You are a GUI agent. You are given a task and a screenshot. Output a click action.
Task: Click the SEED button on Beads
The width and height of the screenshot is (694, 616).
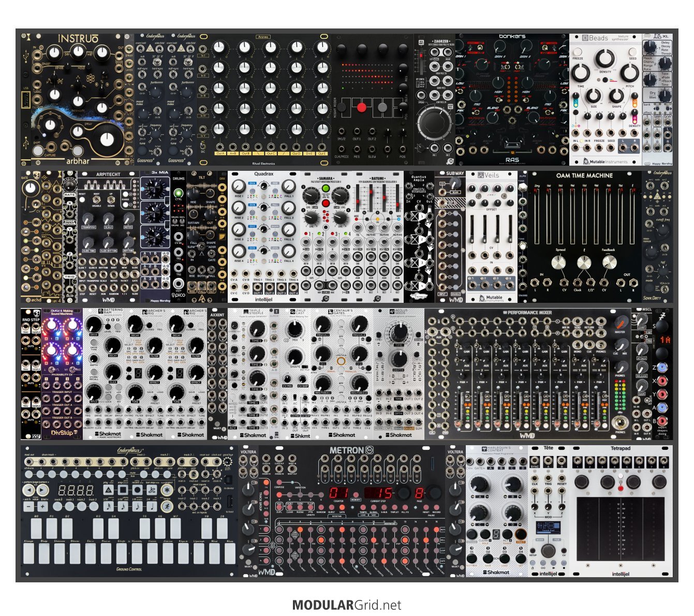tap(633, 51)
